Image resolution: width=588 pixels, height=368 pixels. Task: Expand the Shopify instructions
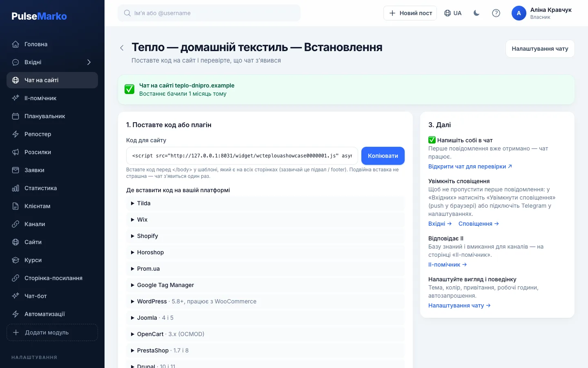pos(265,236)
